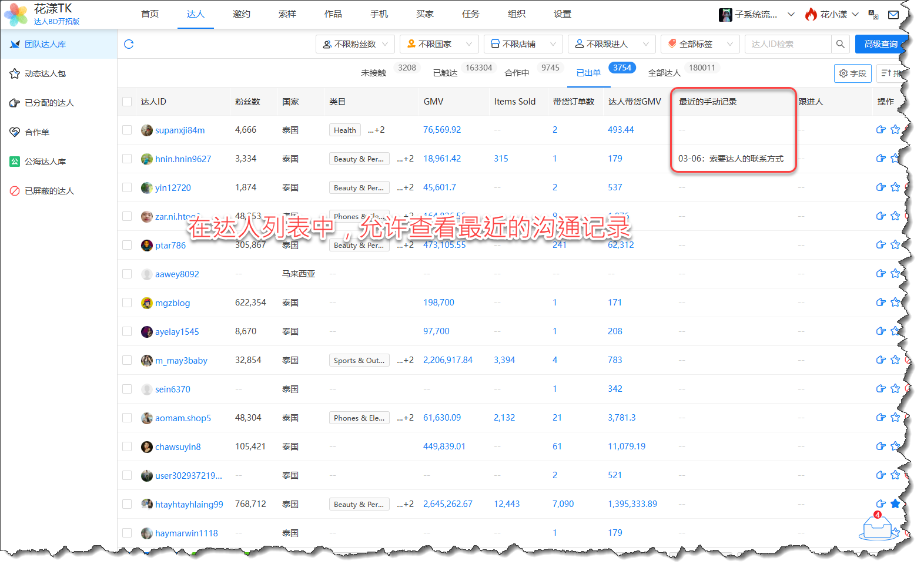Expand the 全部标签 tag dropdown
Screen dimensions: 924x571
pos(699,44)
